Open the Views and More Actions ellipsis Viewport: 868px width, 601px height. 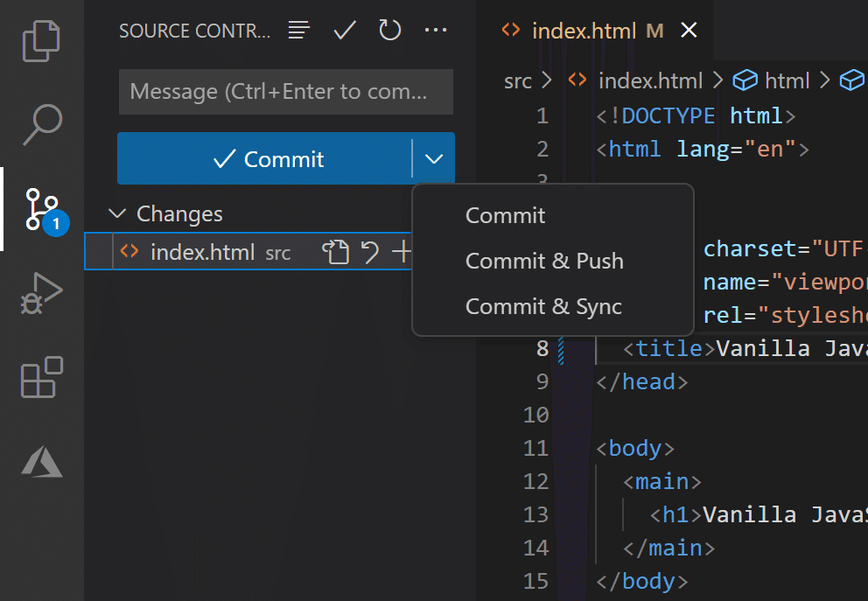tap(436, 31)
